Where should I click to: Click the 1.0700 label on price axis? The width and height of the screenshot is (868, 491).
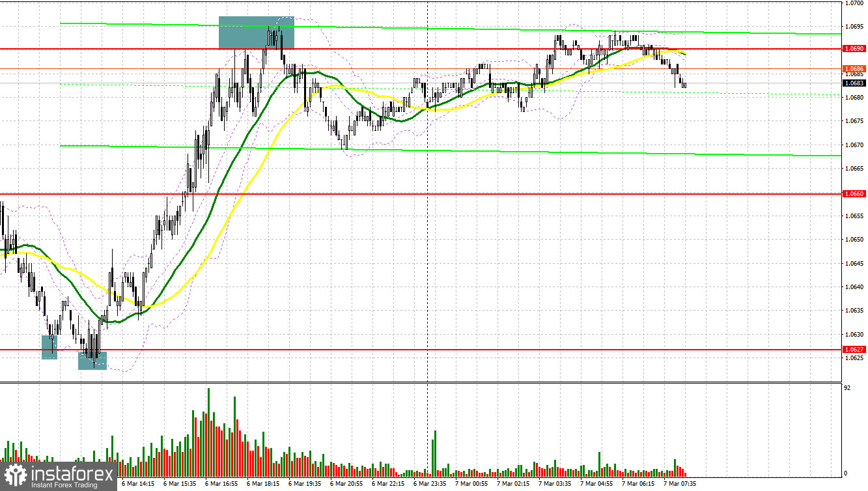(x=854, y=4)
